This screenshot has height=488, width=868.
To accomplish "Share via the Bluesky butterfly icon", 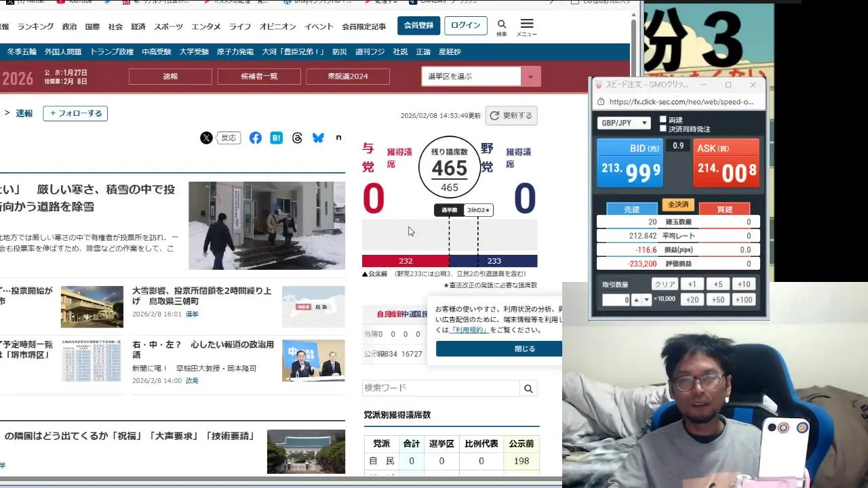I will (318, 138).
